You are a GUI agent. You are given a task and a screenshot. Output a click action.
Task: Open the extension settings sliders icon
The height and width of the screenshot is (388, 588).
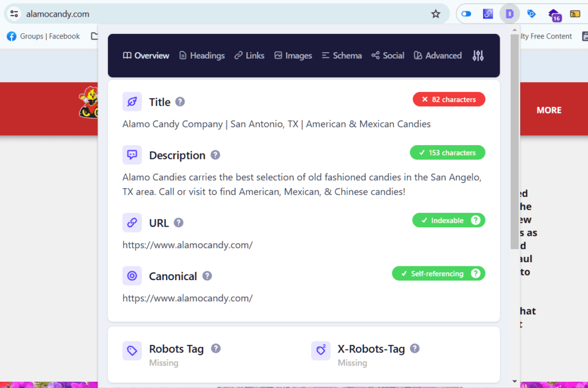click(x=478, y=56)
